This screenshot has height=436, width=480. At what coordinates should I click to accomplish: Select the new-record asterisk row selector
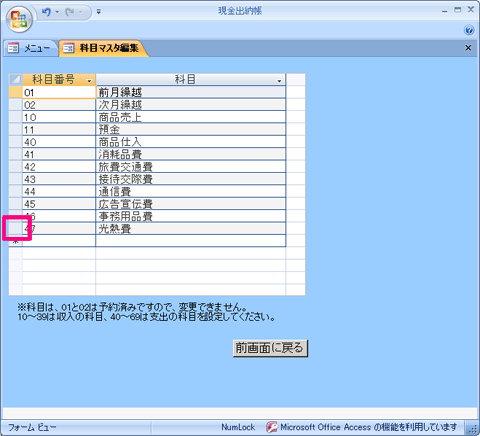click(x=15, y=241)
